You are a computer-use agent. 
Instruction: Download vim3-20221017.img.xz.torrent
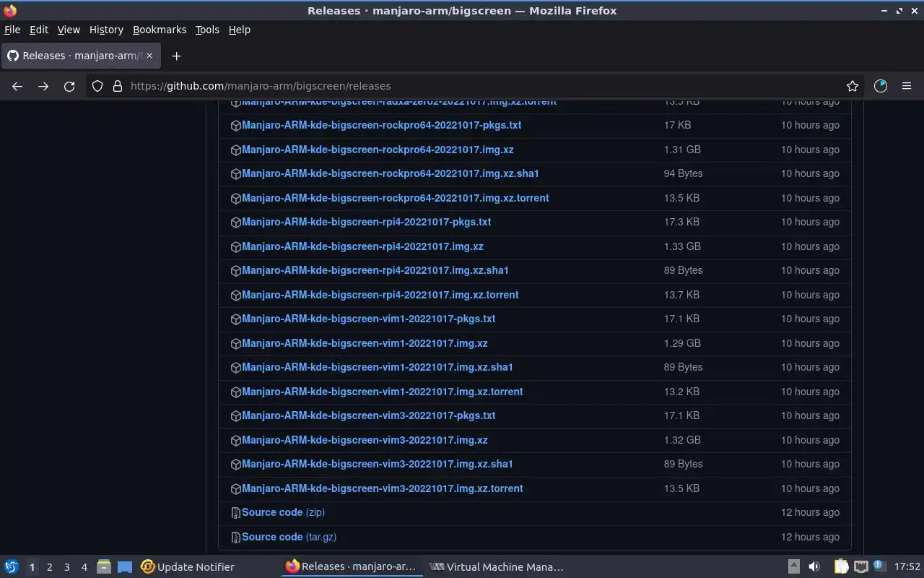[382, 488]
